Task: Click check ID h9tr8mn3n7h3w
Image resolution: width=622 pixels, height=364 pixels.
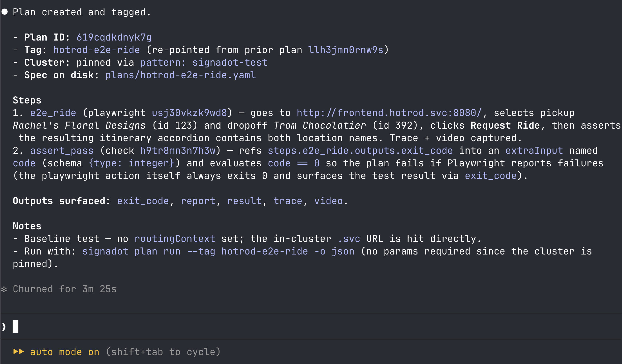Action: point(178,151)
